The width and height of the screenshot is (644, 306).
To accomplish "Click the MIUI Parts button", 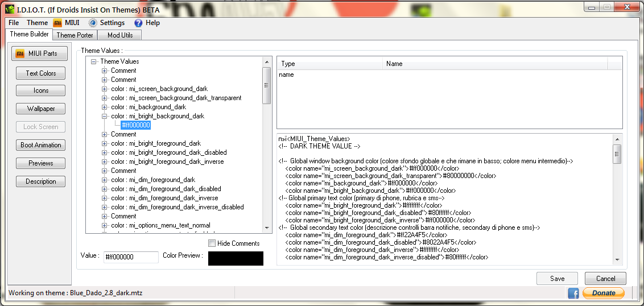I will point(40,53).
